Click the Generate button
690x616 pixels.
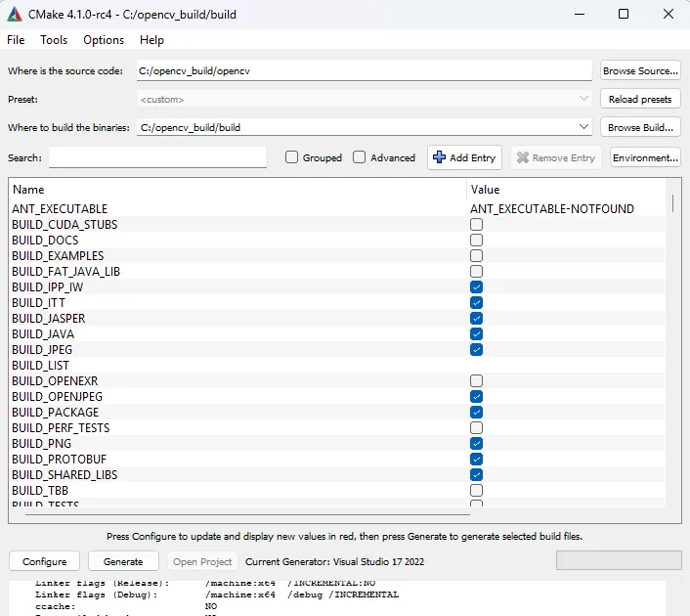pyautogui.click(x=123, y=561)
